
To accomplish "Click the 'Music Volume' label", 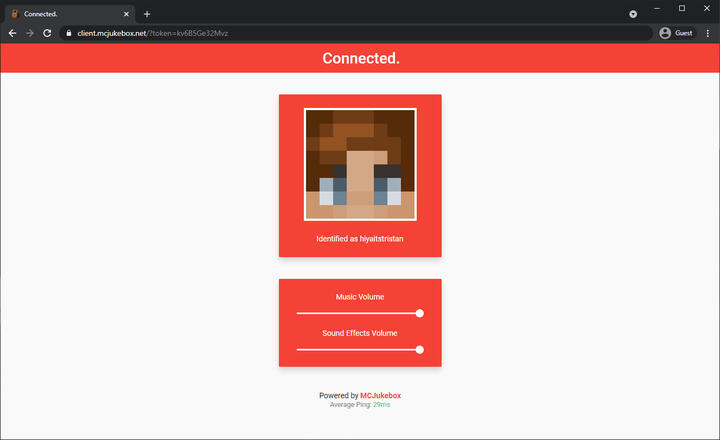I will tap(360, 297).
